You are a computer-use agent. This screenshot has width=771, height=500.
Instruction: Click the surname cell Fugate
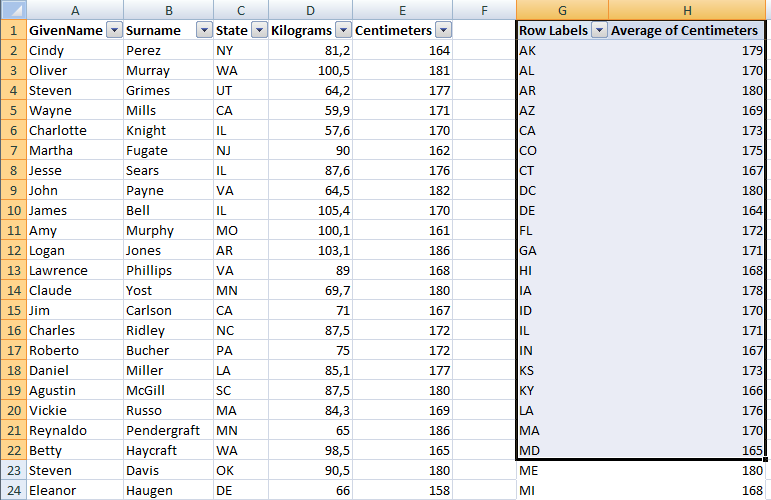click(169, 150)
